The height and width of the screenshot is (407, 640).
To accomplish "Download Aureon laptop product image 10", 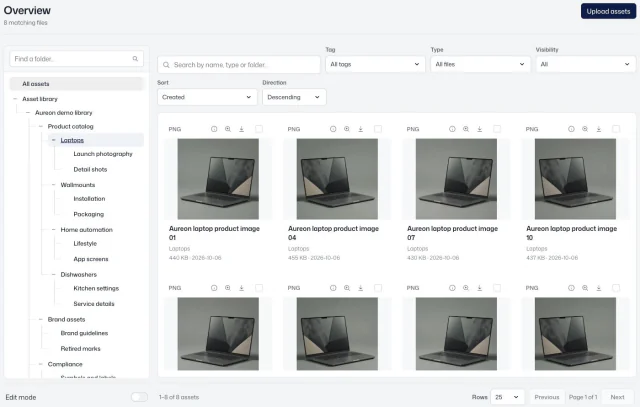I will 599,129.
